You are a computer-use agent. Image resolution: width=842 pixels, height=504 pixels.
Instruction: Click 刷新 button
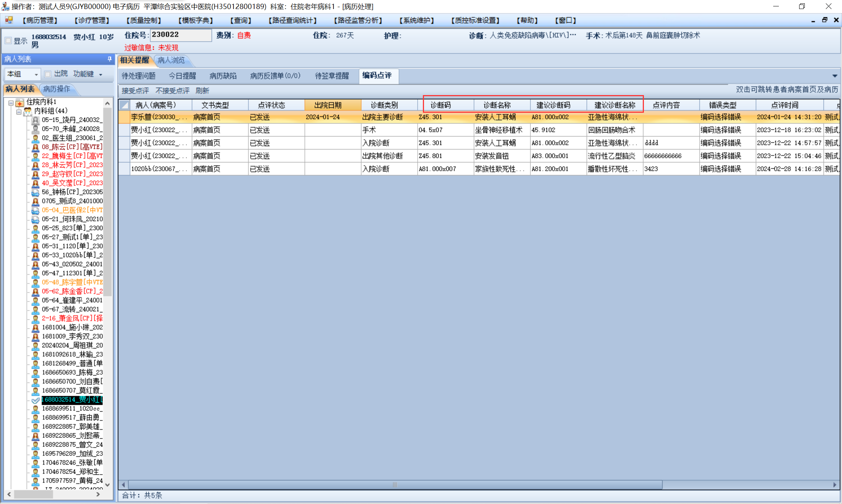click(x=202, y=91)
